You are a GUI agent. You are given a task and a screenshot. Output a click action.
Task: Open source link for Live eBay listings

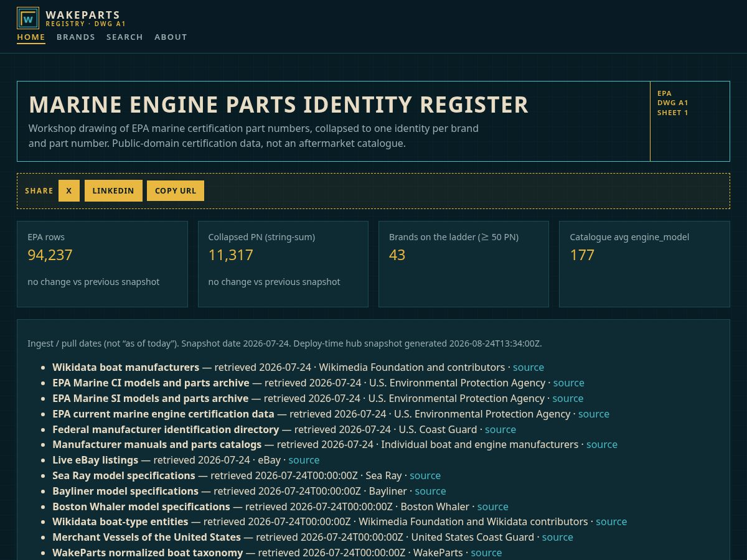point(304,460)
